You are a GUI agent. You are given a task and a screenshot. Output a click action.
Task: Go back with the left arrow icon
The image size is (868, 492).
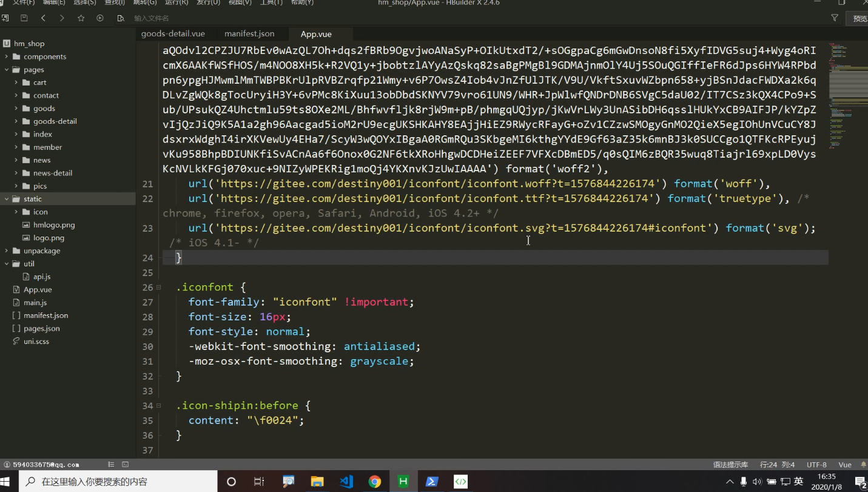43,18
